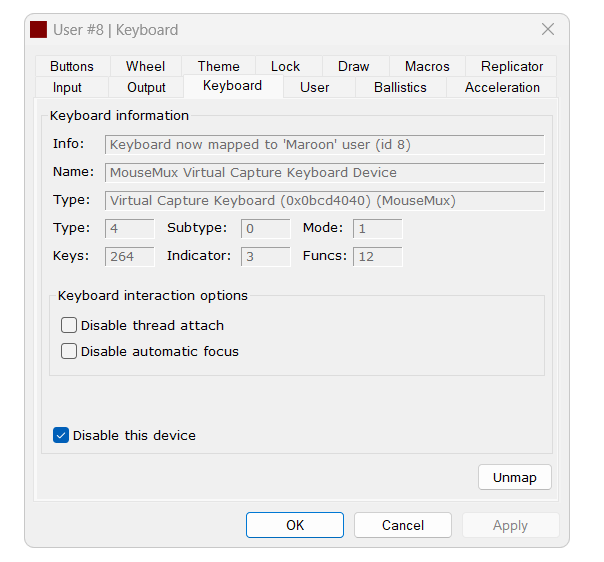Switch to the Output tab
604x562 pixels.
point(146,88)
